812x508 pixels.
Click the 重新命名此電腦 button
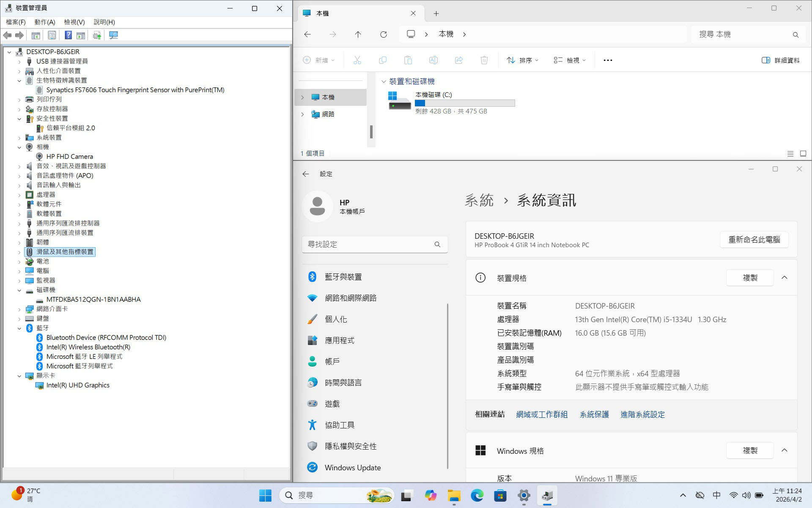click(x=754, y=240)
